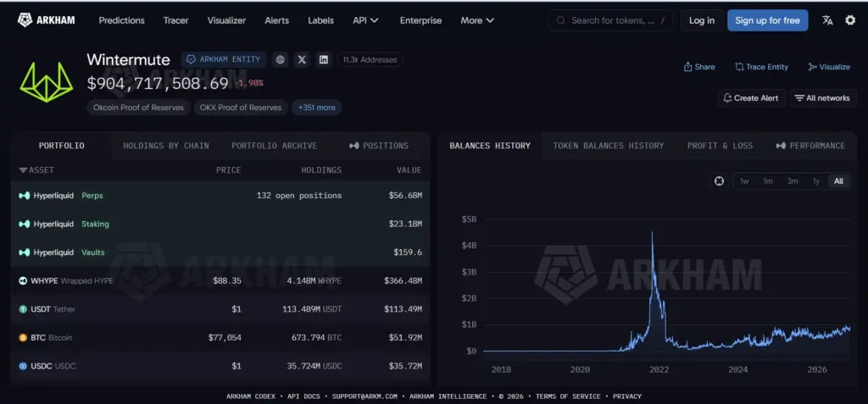
Task: Open the All networks filter
Action: click(x=822, y=98)
